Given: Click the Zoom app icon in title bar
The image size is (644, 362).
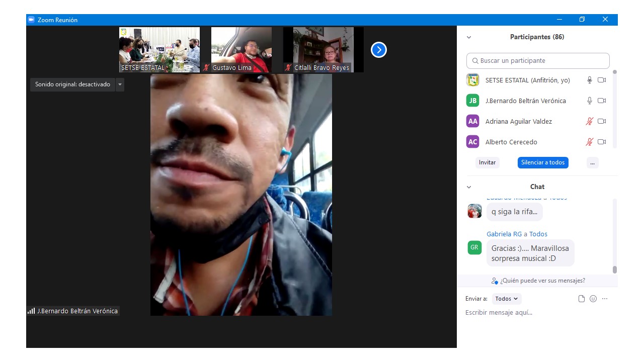Looking at the screenshot, I should (x=31, y=20).
